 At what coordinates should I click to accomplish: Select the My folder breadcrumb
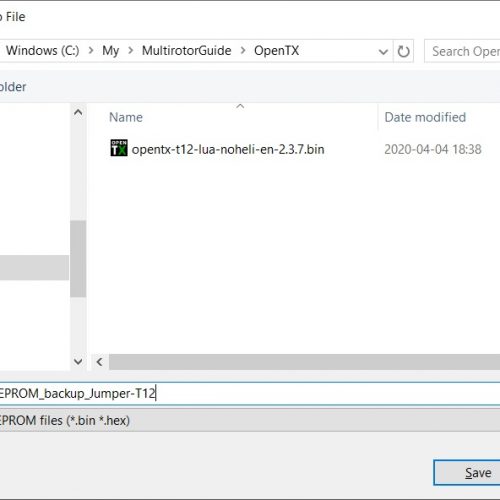pos(111,51)
